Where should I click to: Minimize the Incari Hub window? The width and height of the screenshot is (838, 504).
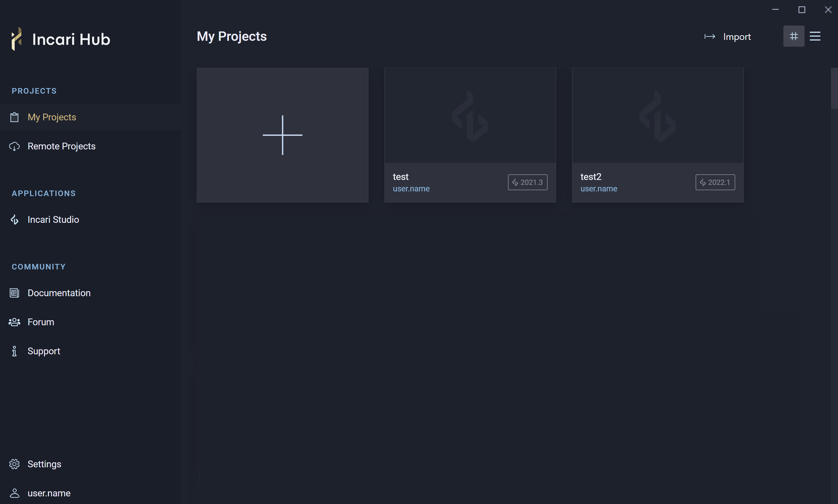[x=775, y=9]
